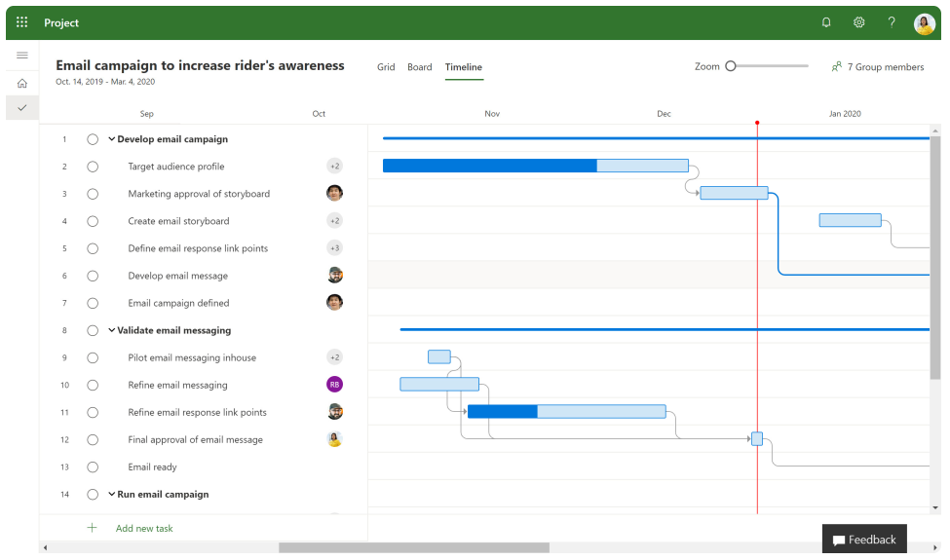This screenshot has height=560, width=950.
Task: Open assignee avatar for Develop email message
Action: 334,275
